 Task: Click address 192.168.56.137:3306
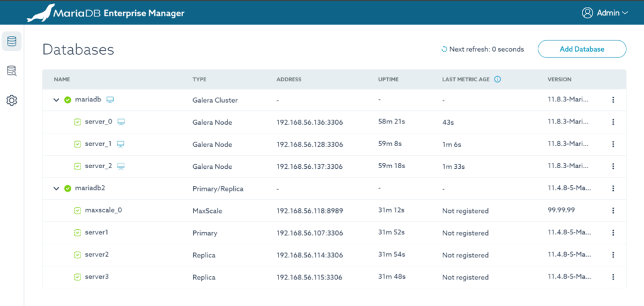pyautogui.click(x=309, y=167)
